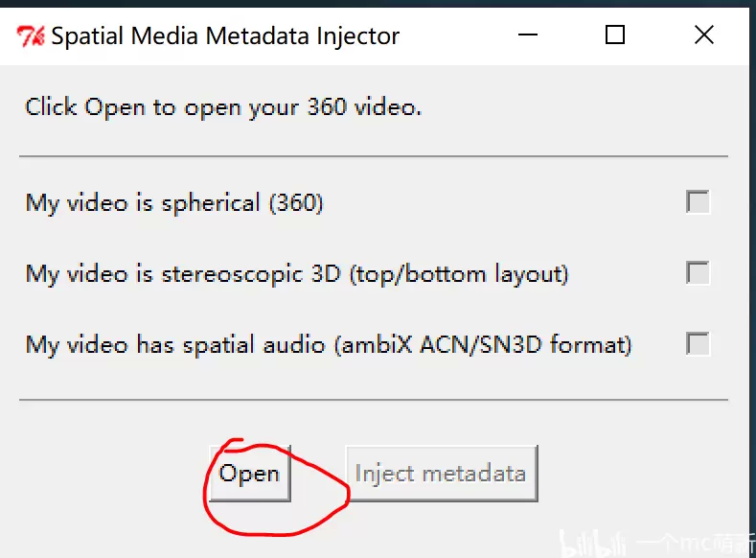This screenshot has height=558, width=756.
Task: Select the 'My video is spherical (360)' label
Action: coord(174,203)
